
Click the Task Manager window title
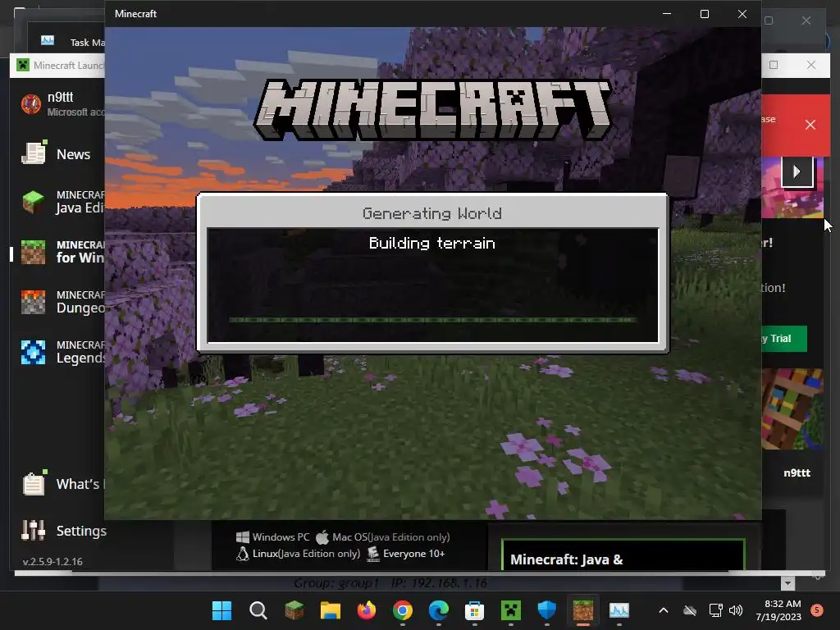[x=87, y=43]
